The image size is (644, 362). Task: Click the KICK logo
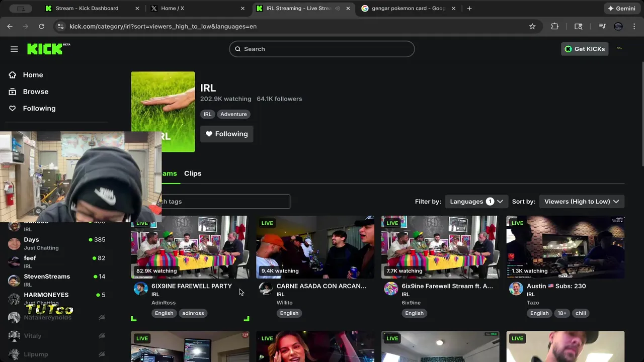point(48,49)
